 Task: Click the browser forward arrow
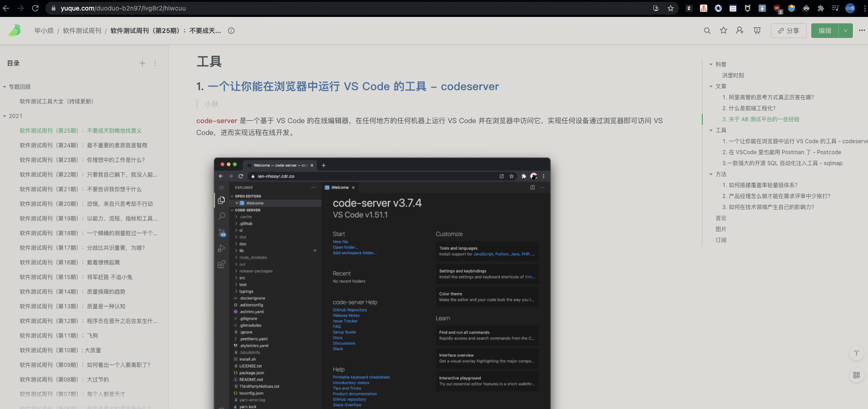(x=21, y=8)
